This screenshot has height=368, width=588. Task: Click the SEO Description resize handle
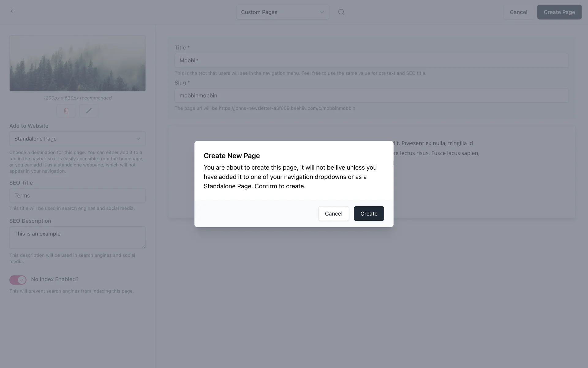pyautogui.click(x=144, y=247)
